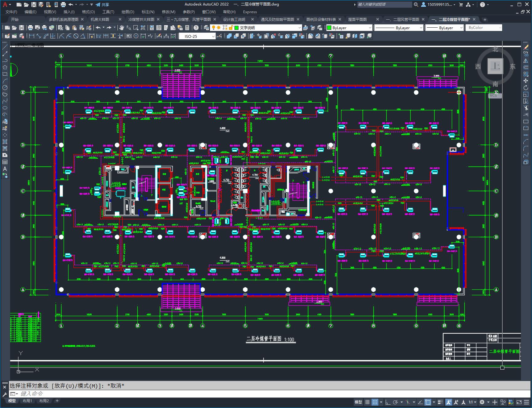Image resolution: width=532 pixels, height=408 pixels.
Task: Toggle lineweight display in status bar
Action: tap(440, 402)
